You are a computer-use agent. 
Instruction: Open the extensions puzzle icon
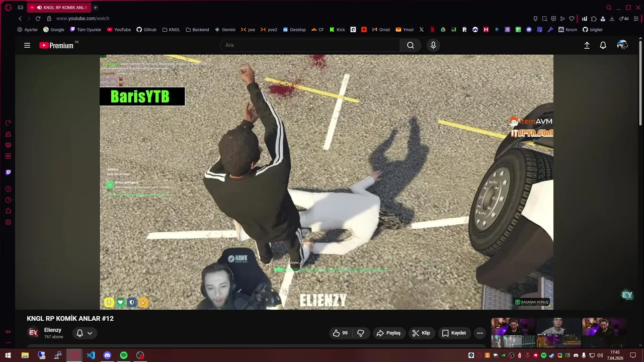tap(594, 19)
